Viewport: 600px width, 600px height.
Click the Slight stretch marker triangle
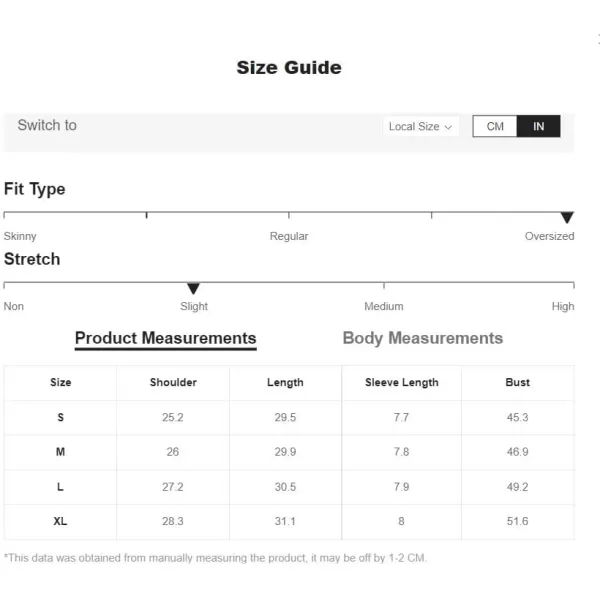[193, 289]
